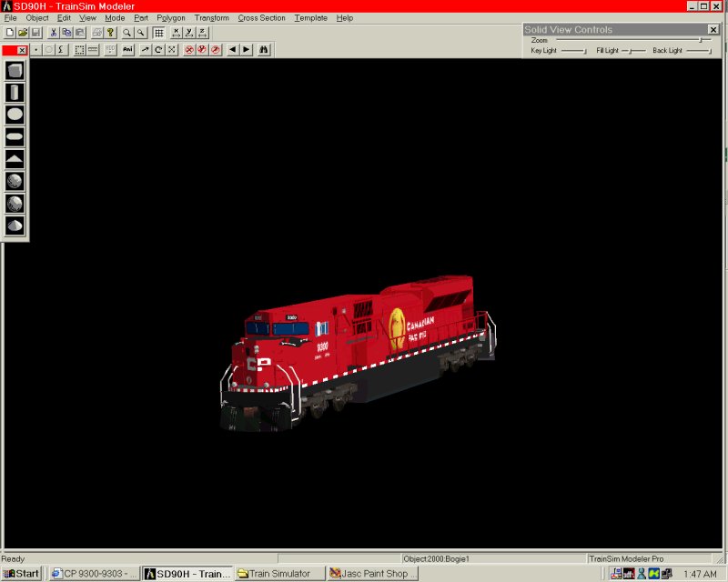The width and height of the screenshot is (728, 582).
Task: Open the Transform menu
Action: [x=212, y=17]
